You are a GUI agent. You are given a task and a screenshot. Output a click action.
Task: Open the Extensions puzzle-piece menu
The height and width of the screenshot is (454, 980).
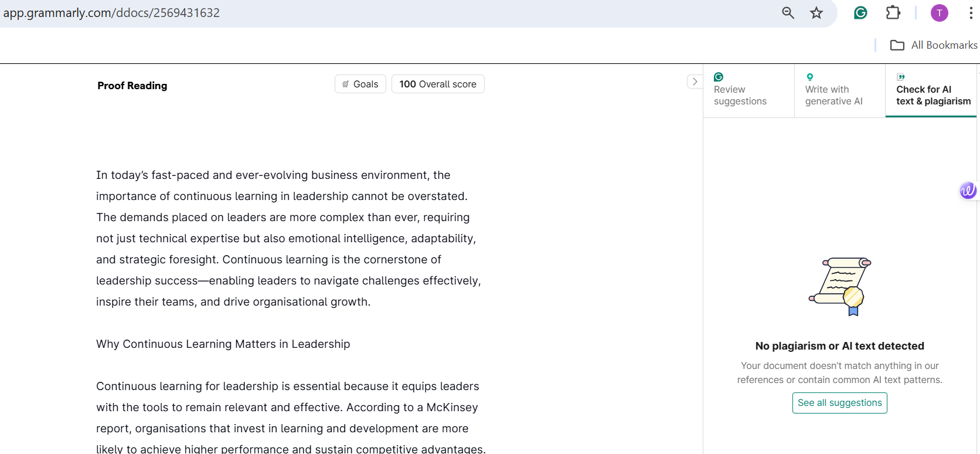coord(893,12)
